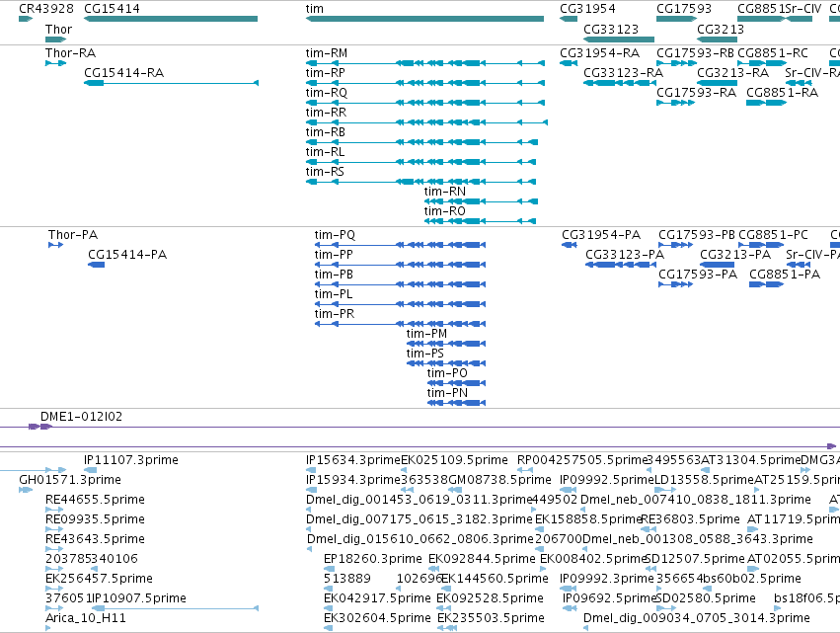
Task: Select the CG3213 gene bar
Action: (x=718, y=40)
